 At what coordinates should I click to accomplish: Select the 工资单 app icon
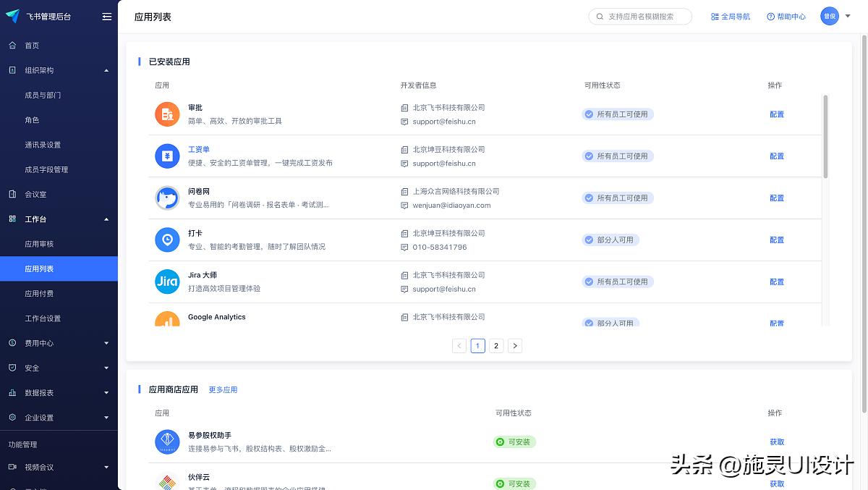coord(167,156)
